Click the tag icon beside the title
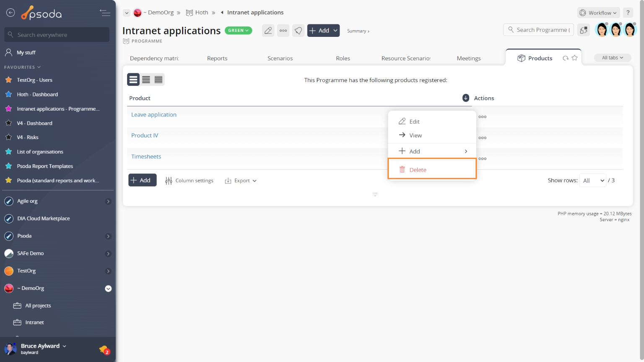This screenshot has width=644, height=362. point(298,31)
